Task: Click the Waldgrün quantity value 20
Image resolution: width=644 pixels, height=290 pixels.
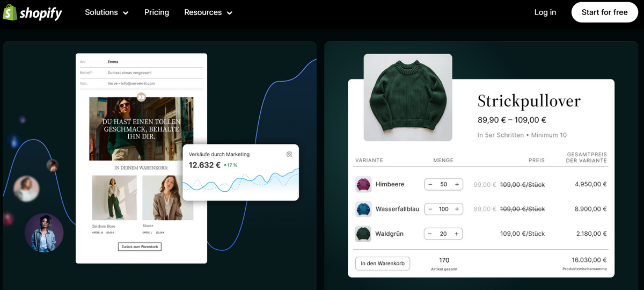Action: [x=443, y=234]
